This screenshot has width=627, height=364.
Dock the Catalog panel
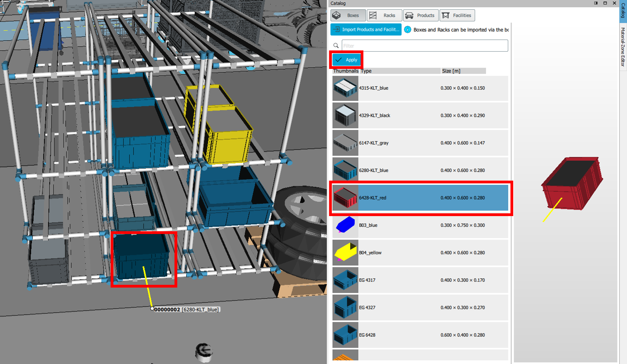tap(596, 3)
